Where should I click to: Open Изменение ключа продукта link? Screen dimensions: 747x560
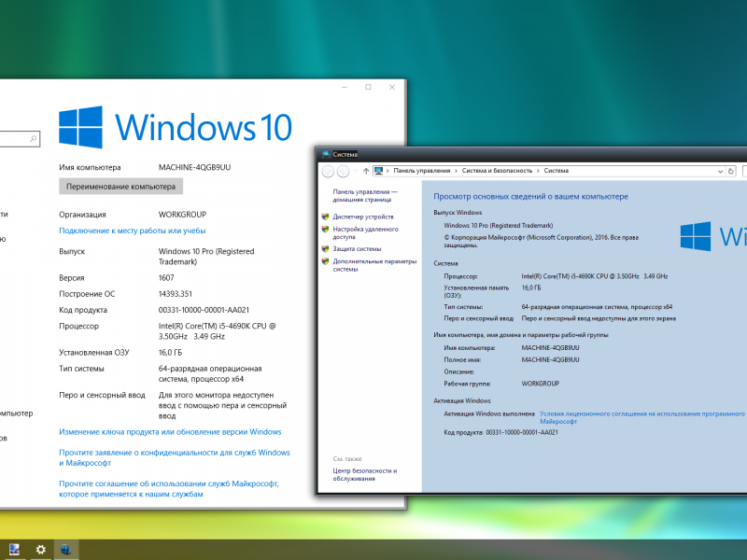(x=170, y=432)
